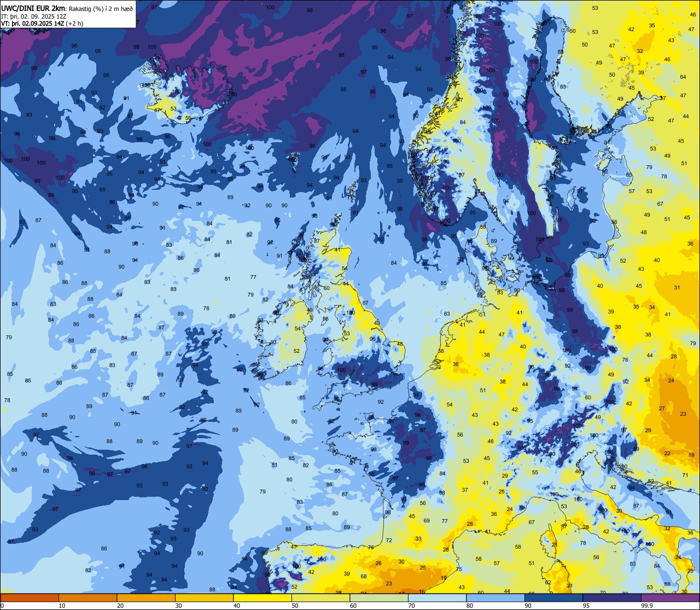700x610 pixels.
Task: Click the humidity value 64 on the map
Action: 683,77
